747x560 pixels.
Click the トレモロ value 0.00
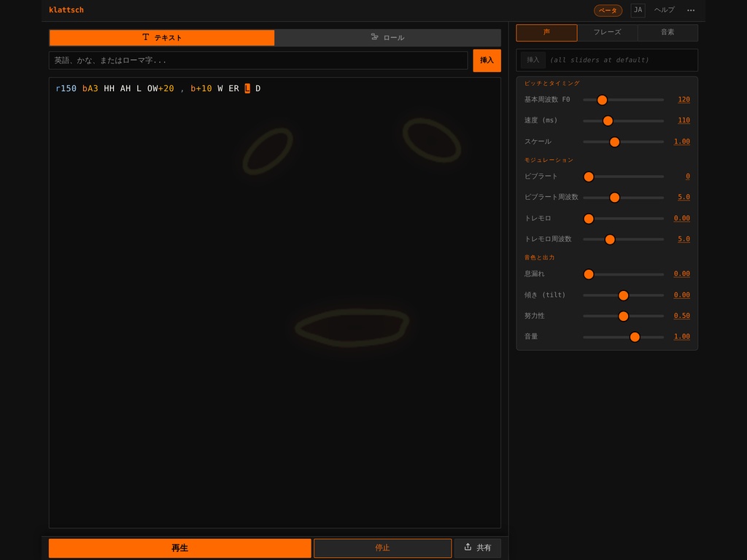pyautogui.click(x=682, y=218)
